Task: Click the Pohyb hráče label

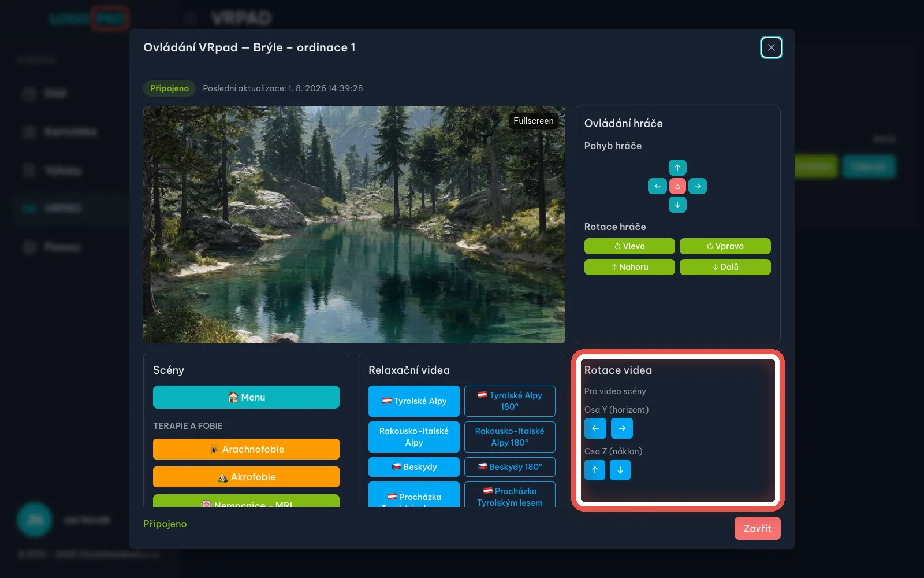Action: 613,146
